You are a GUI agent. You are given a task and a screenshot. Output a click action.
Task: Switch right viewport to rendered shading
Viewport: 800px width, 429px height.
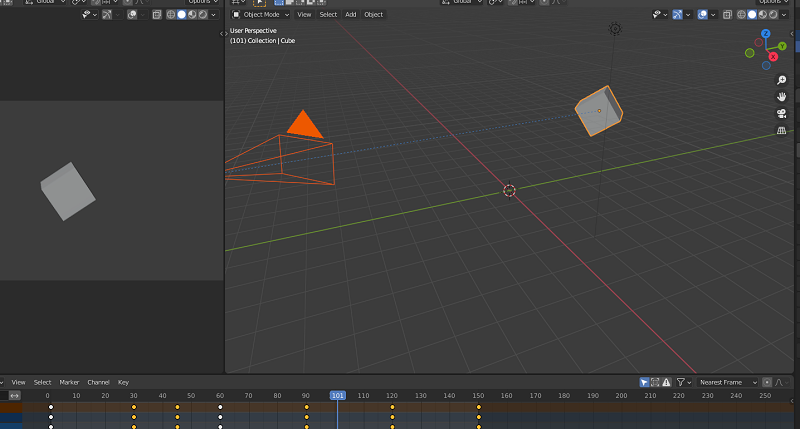(773, 15)
